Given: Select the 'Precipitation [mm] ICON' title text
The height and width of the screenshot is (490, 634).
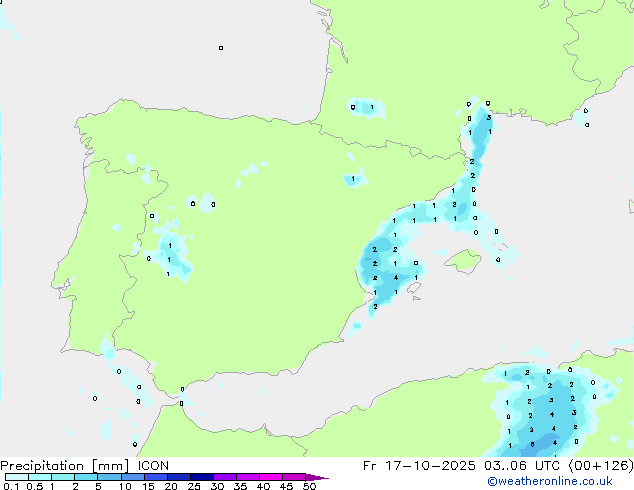Looking at the screenshot, I should point(85,466).
